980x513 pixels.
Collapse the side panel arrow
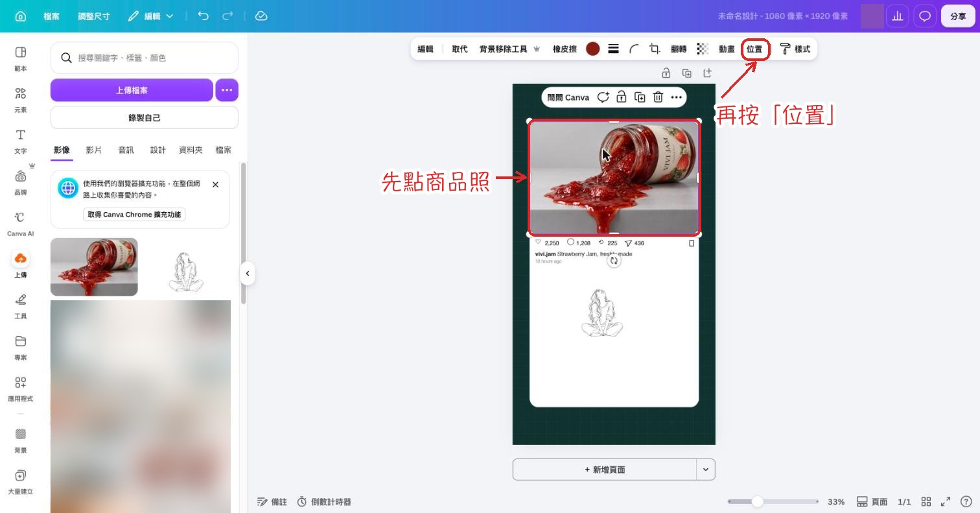pyautogui.click(x=248, y=273)
